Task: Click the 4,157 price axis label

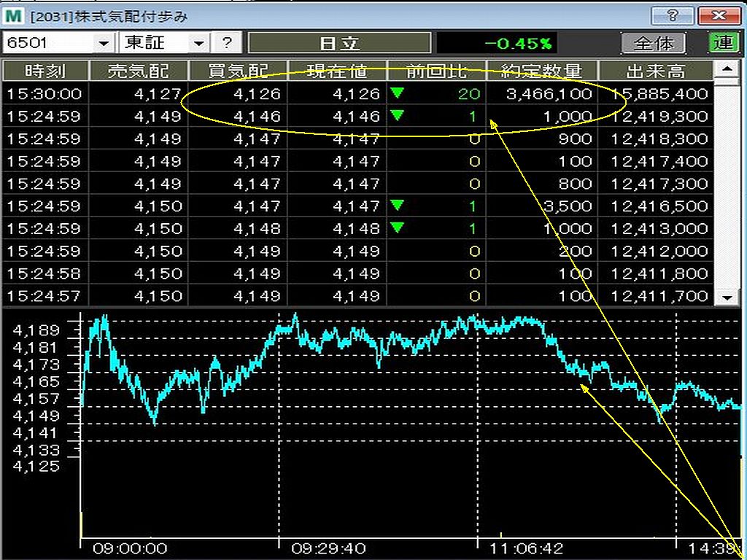Action: tap(36, 399)
